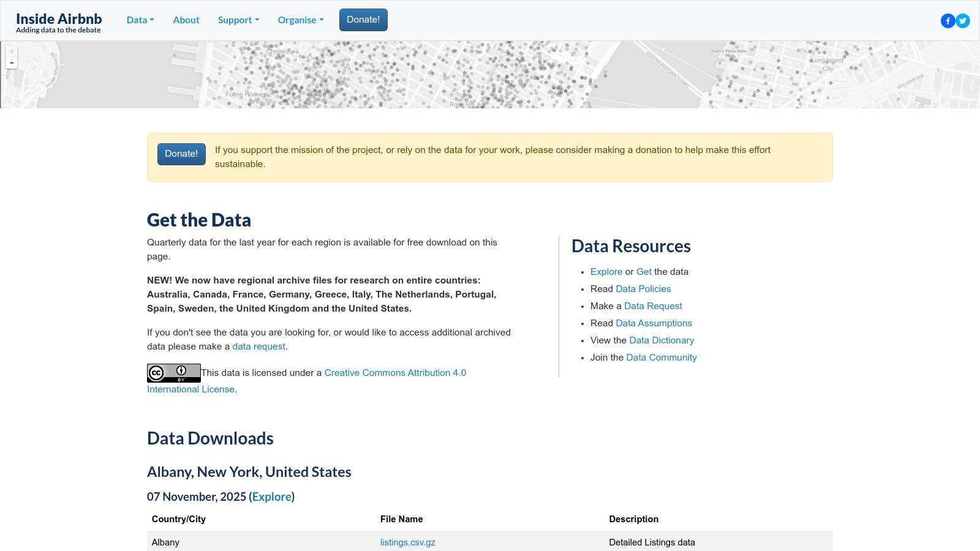Download the Albany listings.csv.gz file
Viewport: 980px width, 551px height.
407,542
